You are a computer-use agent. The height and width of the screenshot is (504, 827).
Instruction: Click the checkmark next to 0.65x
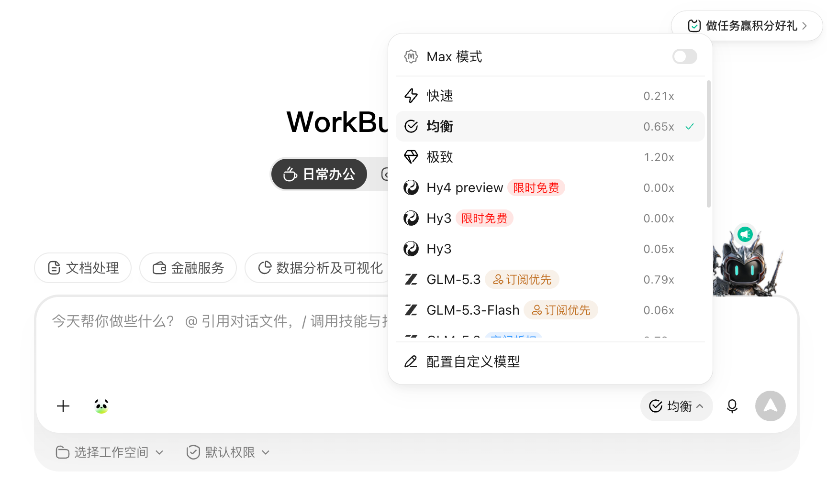tap(690, 126)
